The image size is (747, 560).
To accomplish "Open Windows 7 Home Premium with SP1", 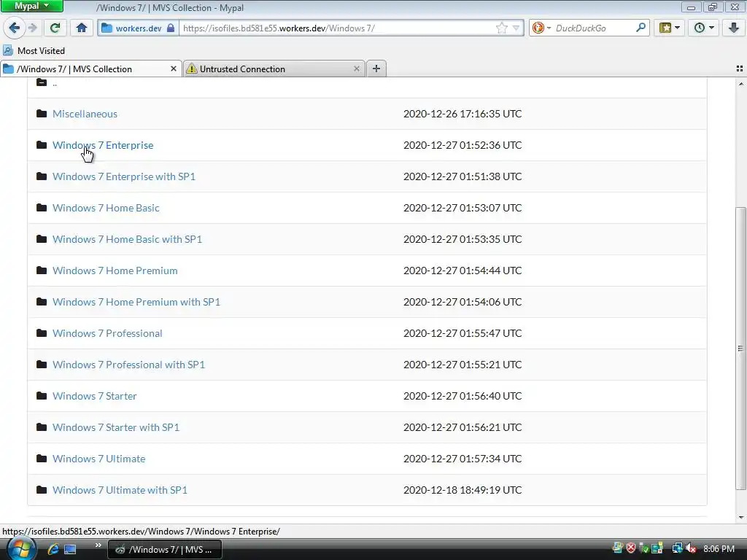I will point(136,303).
